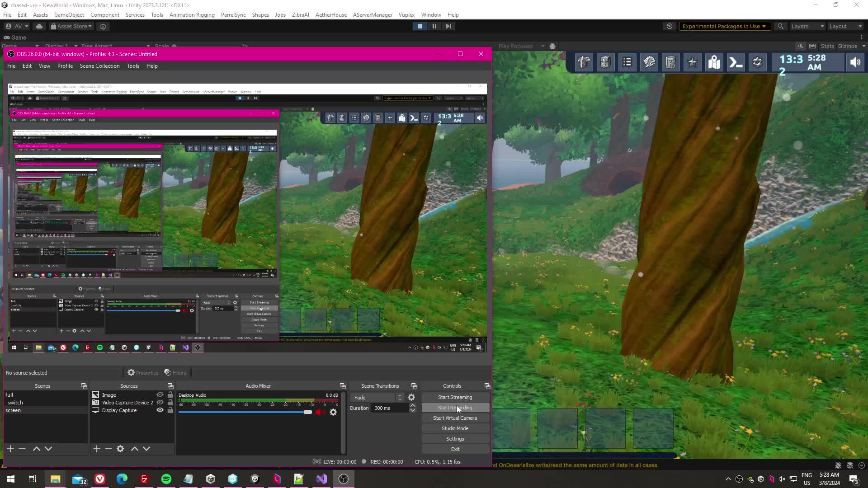
Task: Open OBS Scene Collection menu
Action: (99, 66)
